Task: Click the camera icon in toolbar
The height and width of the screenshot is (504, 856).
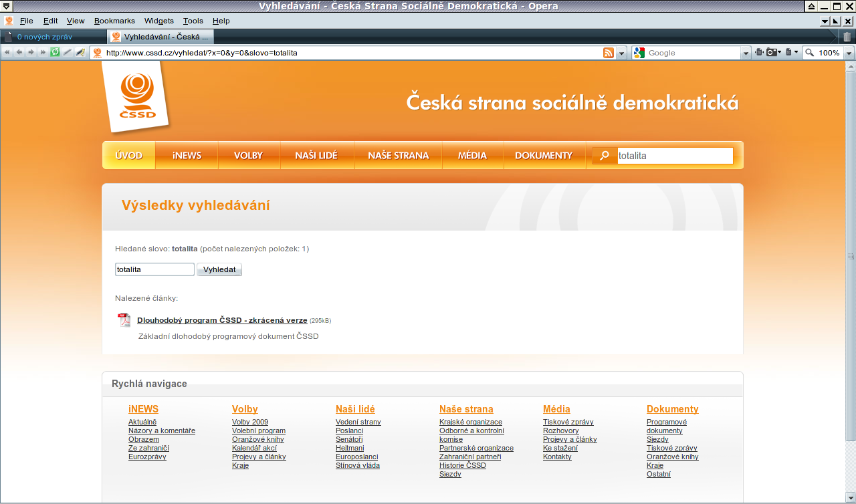Action: point(772,52)
